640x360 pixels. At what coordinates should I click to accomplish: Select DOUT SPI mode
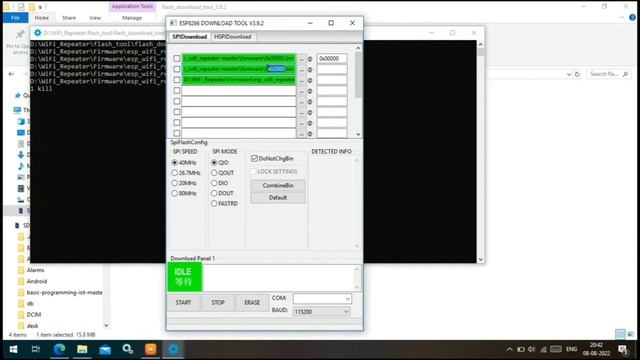point(214,193)
